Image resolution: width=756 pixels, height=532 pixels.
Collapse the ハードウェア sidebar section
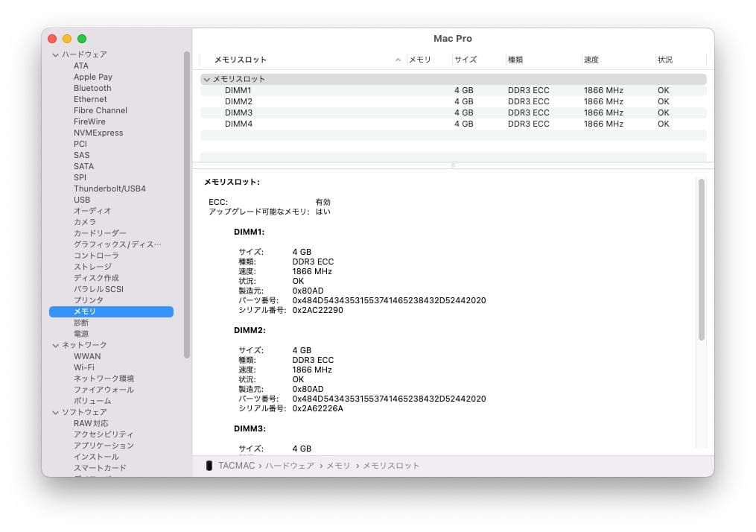click(55, 54)
